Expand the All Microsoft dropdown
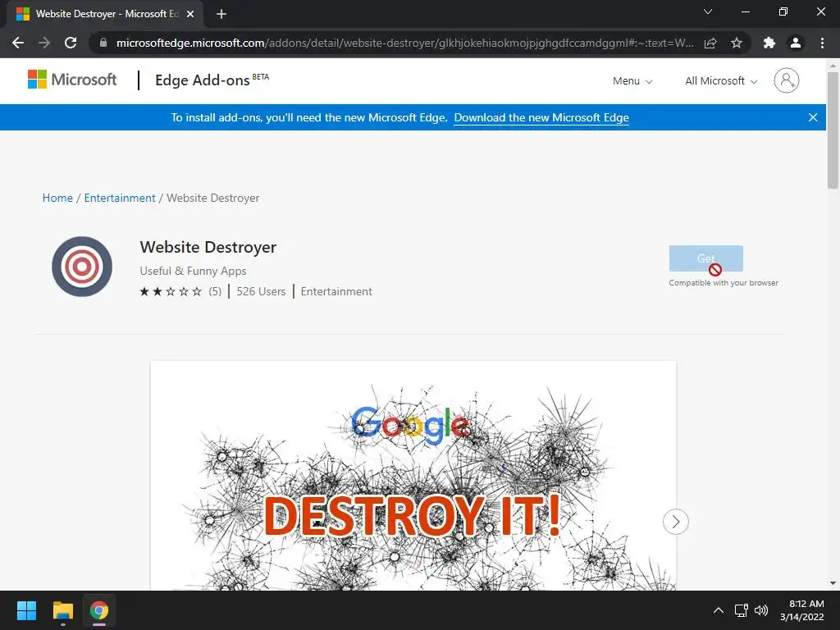This screenshot has height=630, width=840. click(721, 81)
